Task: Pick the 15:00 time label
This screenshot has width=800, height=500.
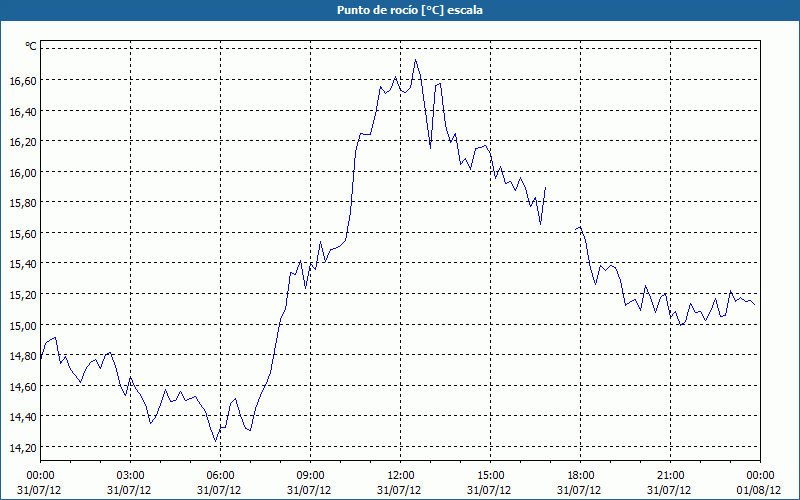Action: tap(490, 476)
